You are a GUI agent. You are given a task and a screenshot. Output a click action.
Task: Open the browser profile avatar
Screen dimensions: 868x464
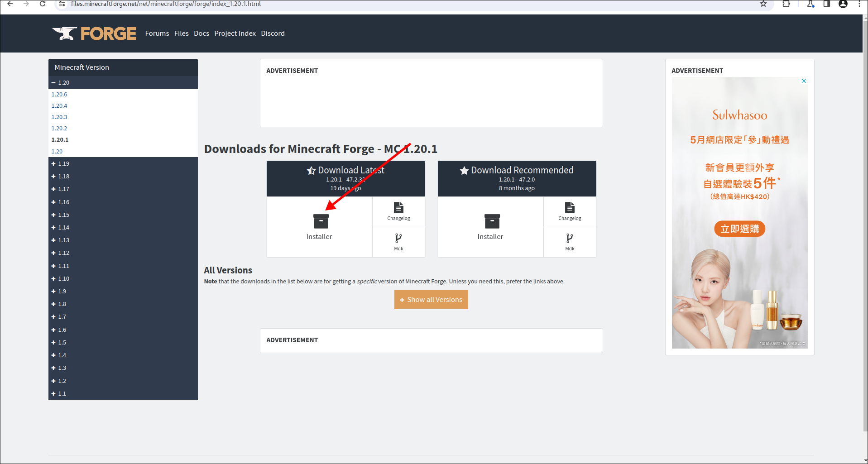coord(843,4)
